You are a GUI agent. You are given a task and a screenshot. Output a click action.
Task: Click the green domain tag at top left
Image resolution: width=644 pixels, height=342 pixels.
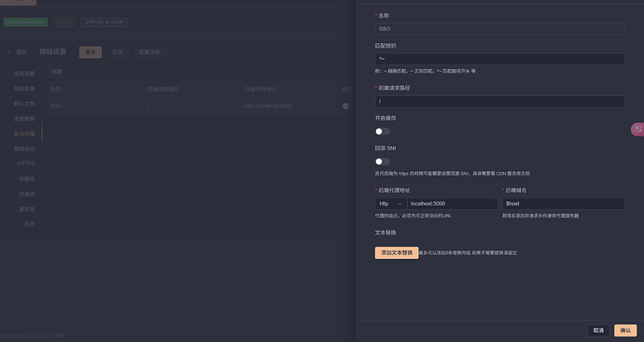point(25,22)
